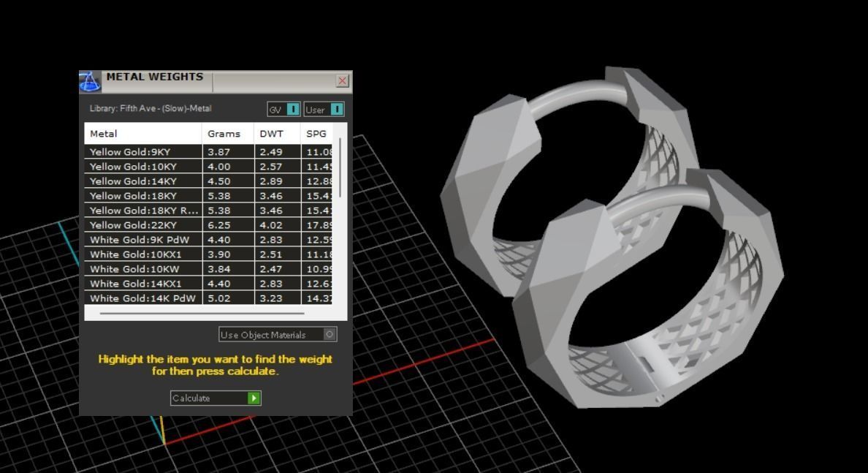The height and width of the screenshot is (473, 868).
Task: Click the 3.90 grams value
Action: [x=218, y=255]
